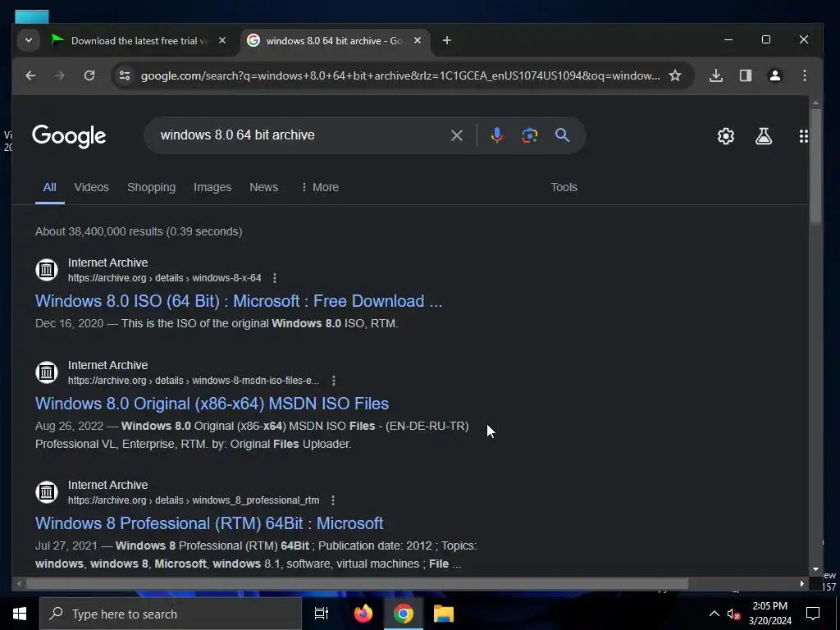Open Chrome downloads icon
840x630 pixels.
[715, 75]
